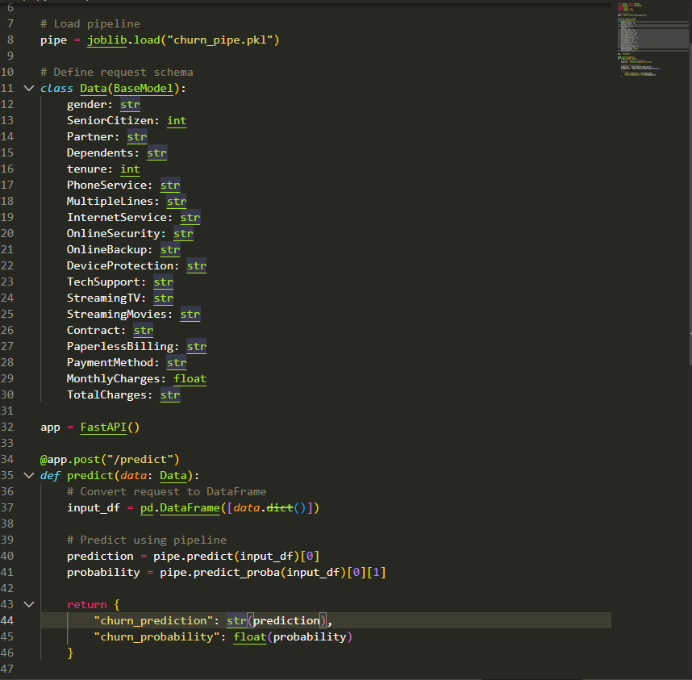Click the gender field name
692x680 pixels.
(x=87, y=105)
